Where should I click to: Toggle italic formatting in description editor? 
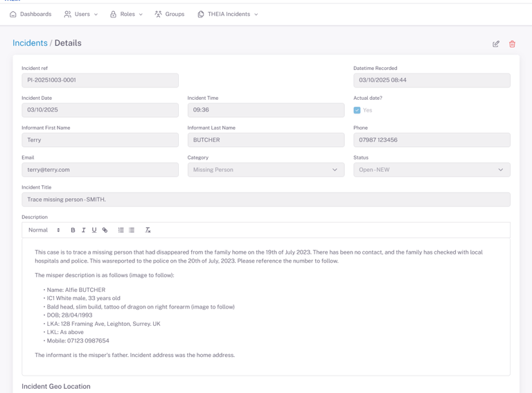[x=84, y=230]
